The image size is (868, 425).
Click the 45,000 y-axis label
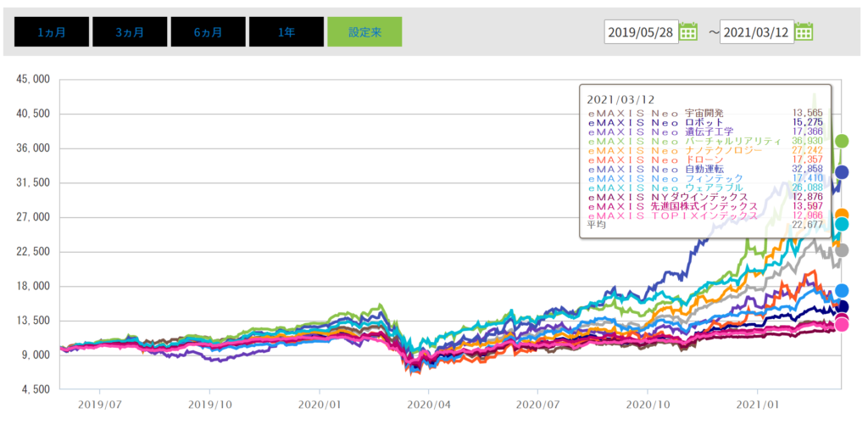click(31, 79)
